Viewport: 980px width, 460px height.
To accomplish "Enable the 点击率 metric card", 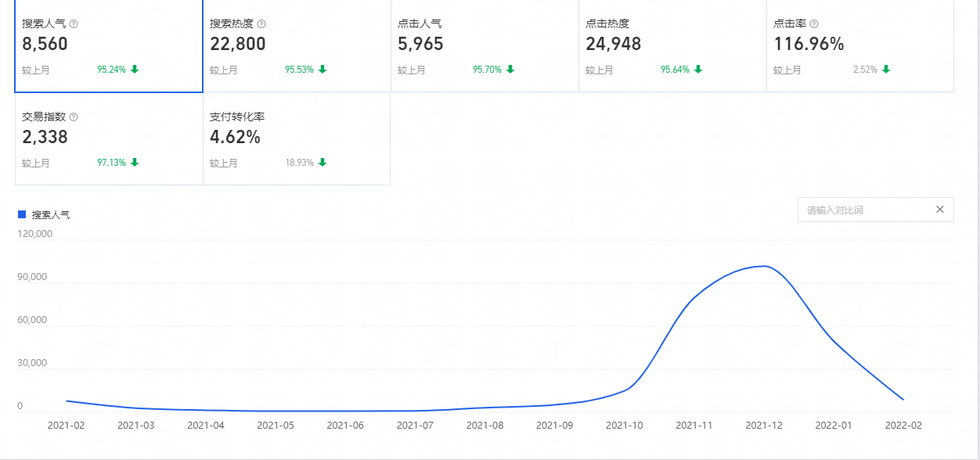I will coord(860,45).
